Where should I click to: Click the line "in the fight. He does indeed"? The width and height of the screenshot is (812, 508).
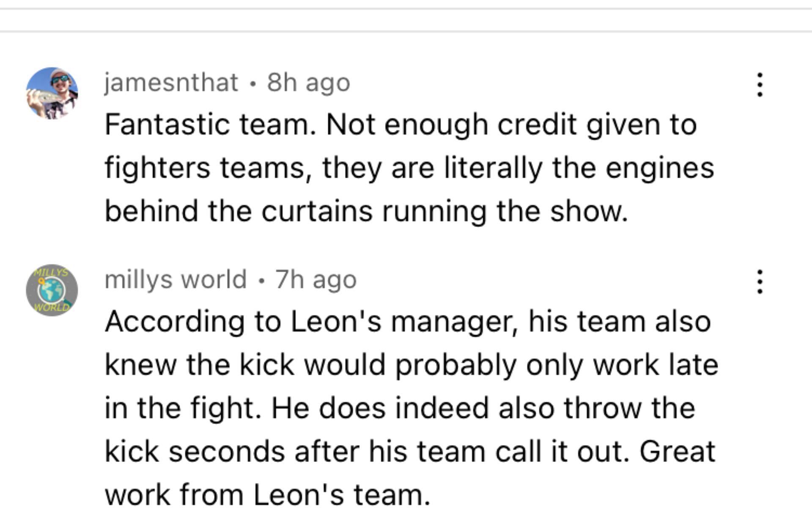pos(400,408)
